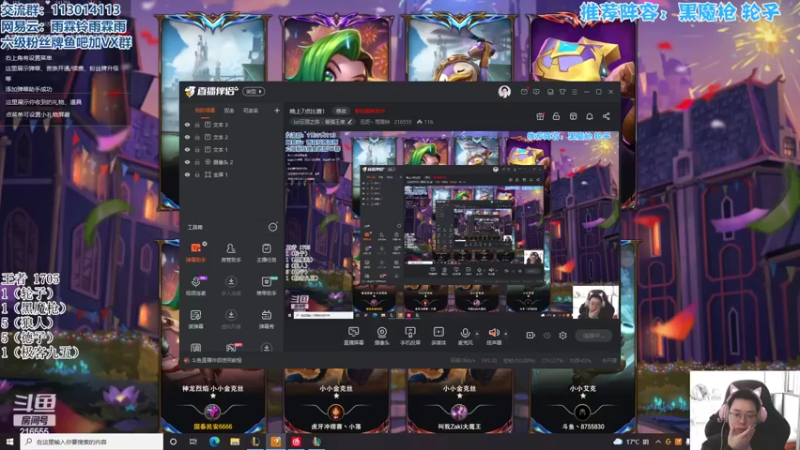Click the 修改 button next to stream title
This screenshot has width=800, height=450.
[x=341, y=111]
